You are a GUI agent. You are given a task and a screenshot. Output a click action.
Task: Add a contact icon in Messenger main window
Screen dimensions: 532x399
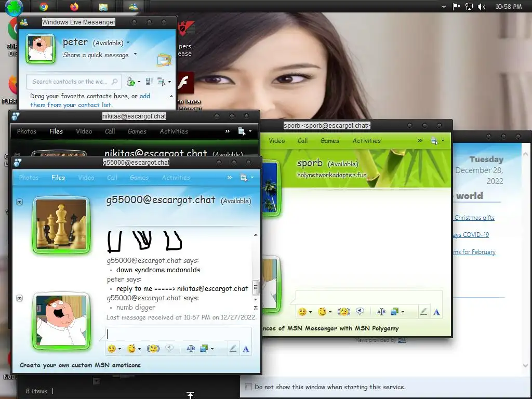click(130, 82)
